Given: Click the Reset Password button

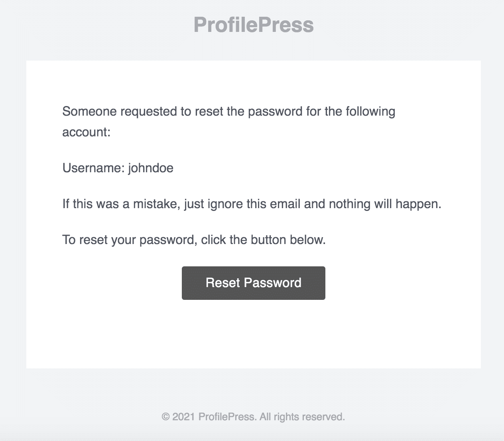Looking at the screenshot, I should (254, 283).
